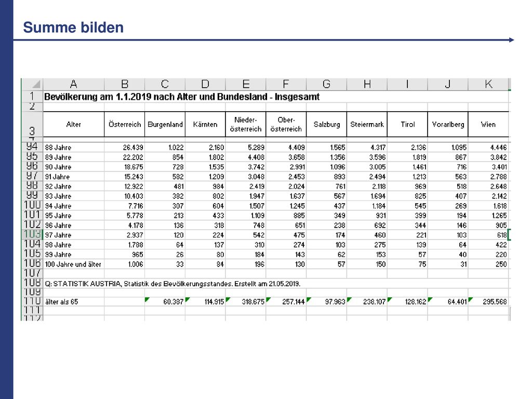This screenshot has width=532, height=399.
Task: Select row 103 header
Action: tap(32, 234)
